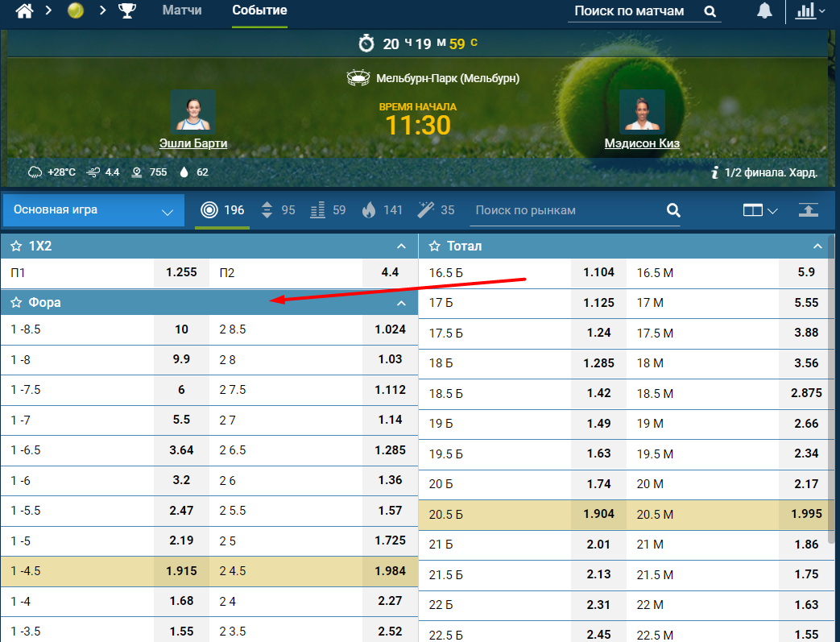This screenshot has height=642, width=840.
Task: Mark the Тотал market as favorite
Action: (435, 246)
